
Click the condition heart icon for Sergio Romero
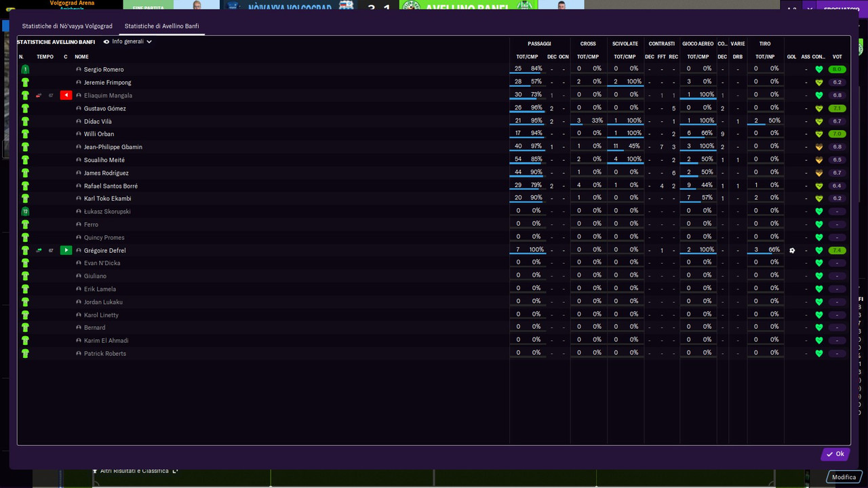coord(818,69)
